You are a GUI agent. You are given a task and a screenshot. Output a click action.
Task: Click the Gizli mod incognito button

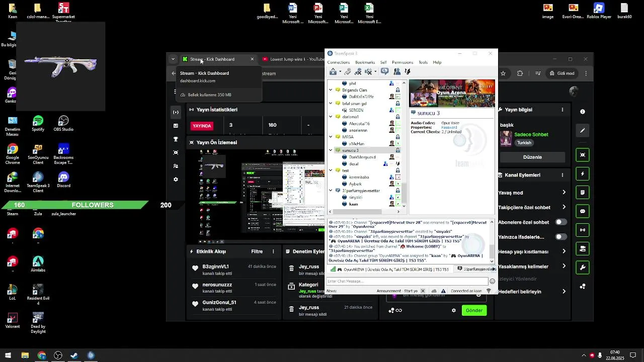[x=562, y=73]
